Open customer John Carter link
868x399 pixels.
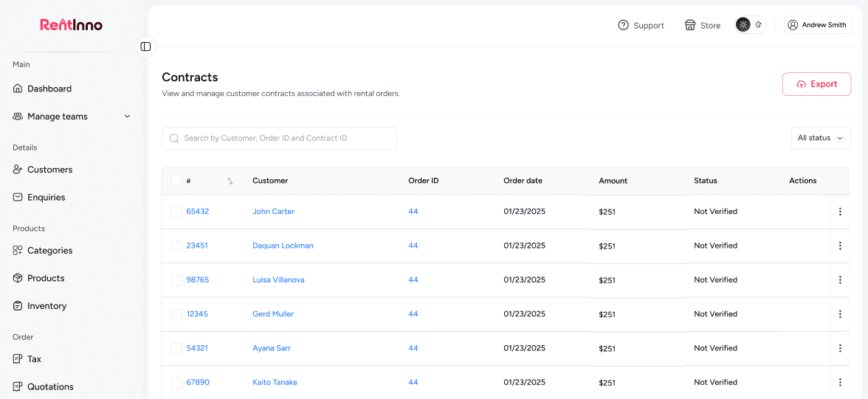pos(273,212)
